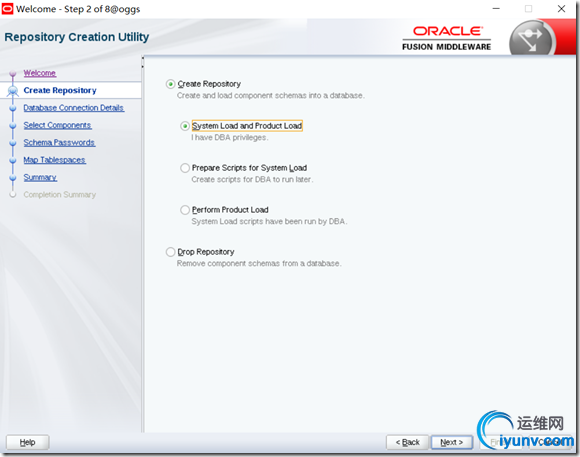Click the Oracle icon in title bar
The image size is (580, 457).
click(7, 9)
